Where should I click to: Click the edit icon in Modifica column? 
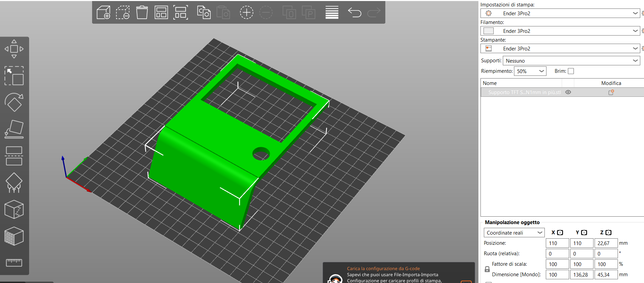(611, 92)
